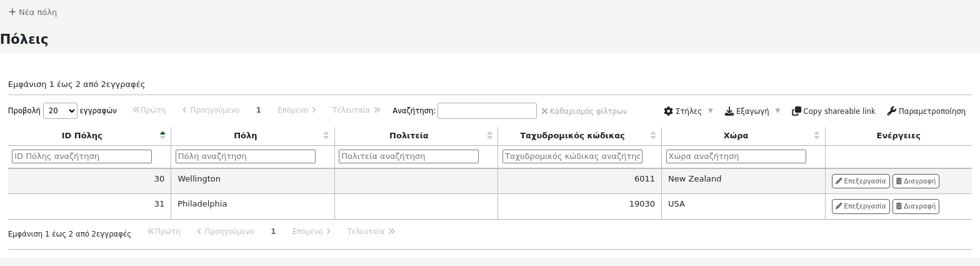This screenshot has width=980, height=266.
Task: Toggle sorting on Χώρα column
Action: pos(816,135)
